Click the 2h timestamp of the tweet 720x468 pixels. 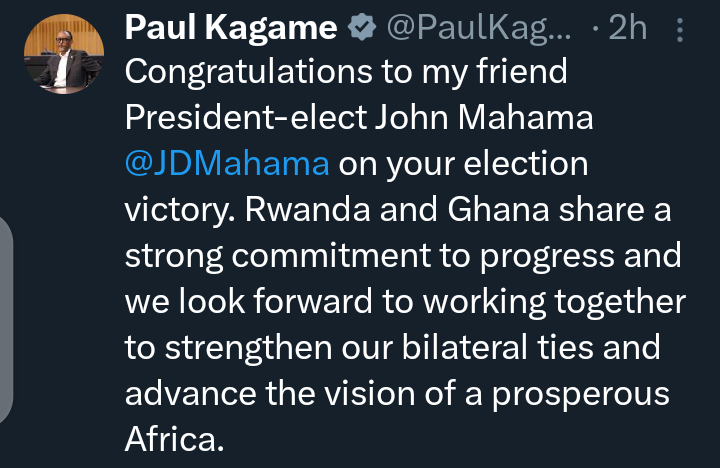pos(628,30)
